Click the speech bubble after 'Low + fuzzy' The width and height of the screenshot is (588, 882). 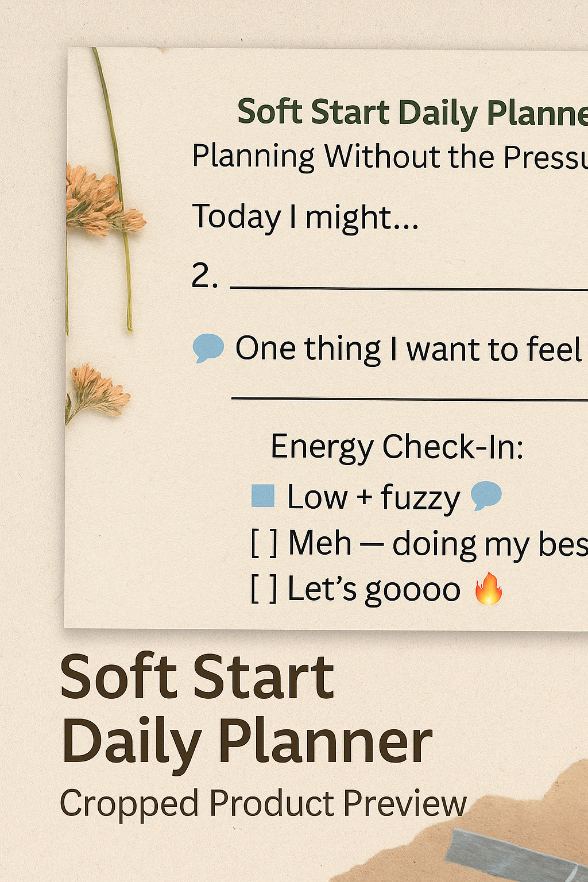[x=486, y=496]
